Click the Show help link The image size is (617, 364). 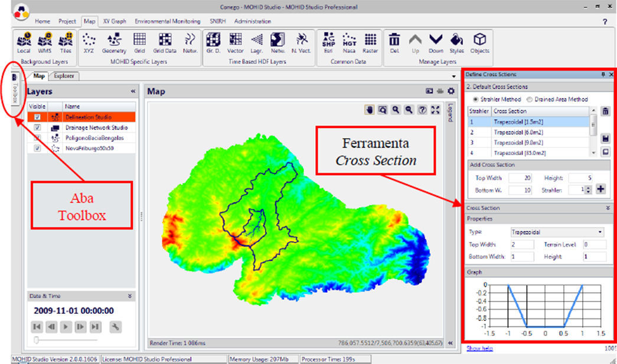[479, 348]
